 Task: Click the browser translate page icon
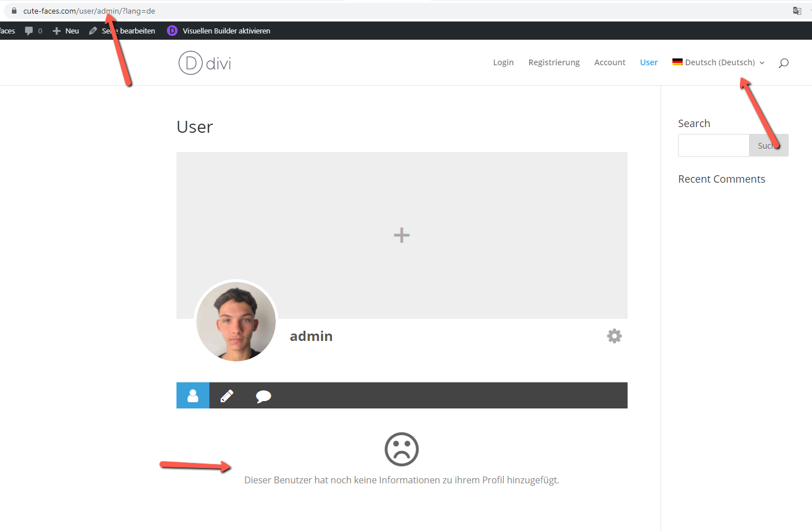click(x=797, y=11)
